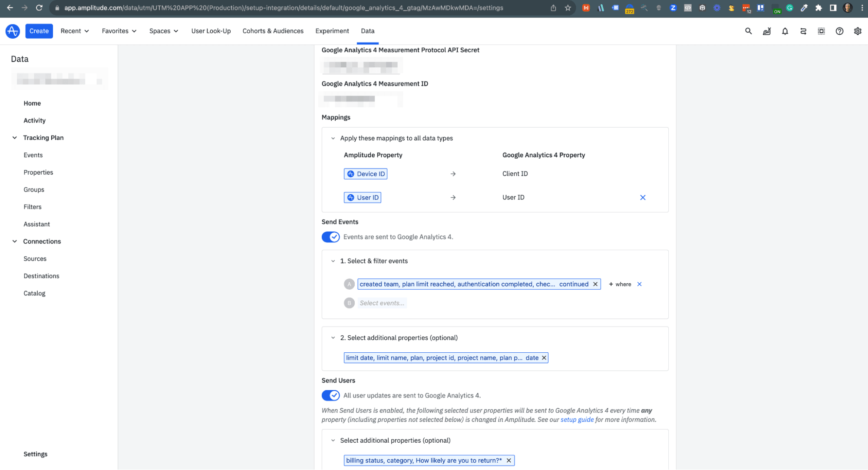868x470 pixels.
Task: Open Destinations in the sidebar
Action: pyautogui.click(x=41, y=276)
